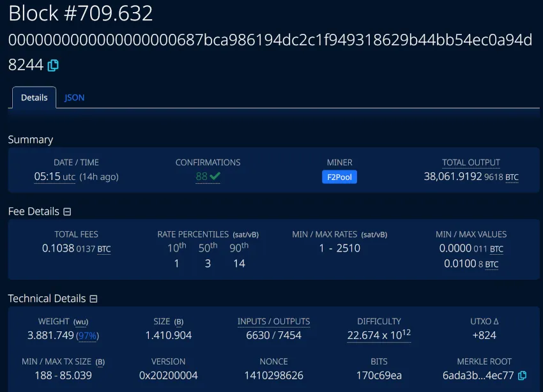Click the 05:15 utc block time
The width and height of the screenshot is (543, 392).
pos(54,177)
